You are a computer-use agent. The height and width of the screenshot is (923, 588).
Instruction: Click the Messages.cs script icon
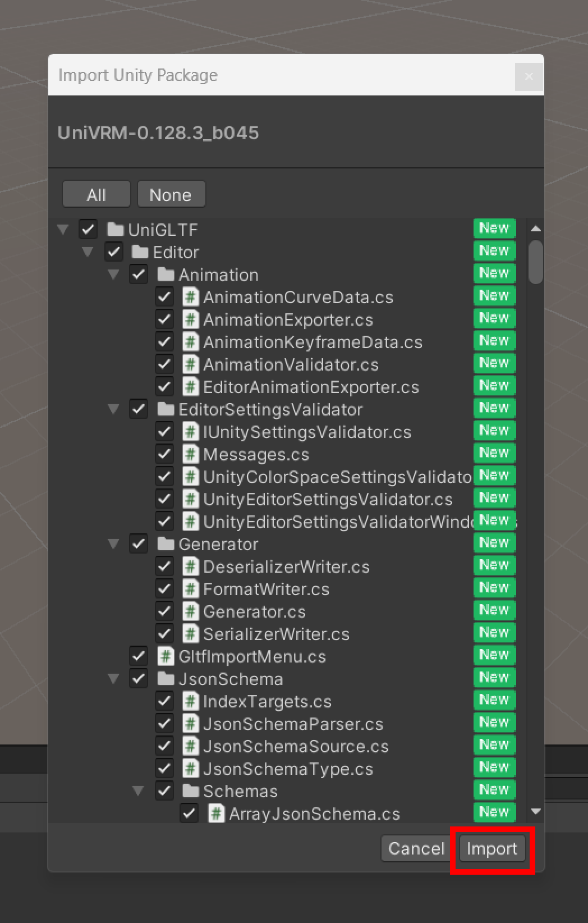coord(191,454)
